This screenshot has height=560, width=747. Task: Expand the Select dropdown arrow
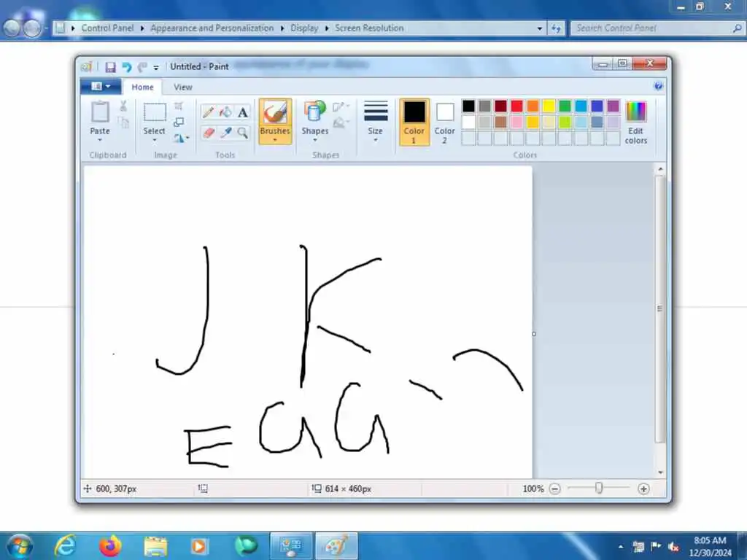pos(155,140)
